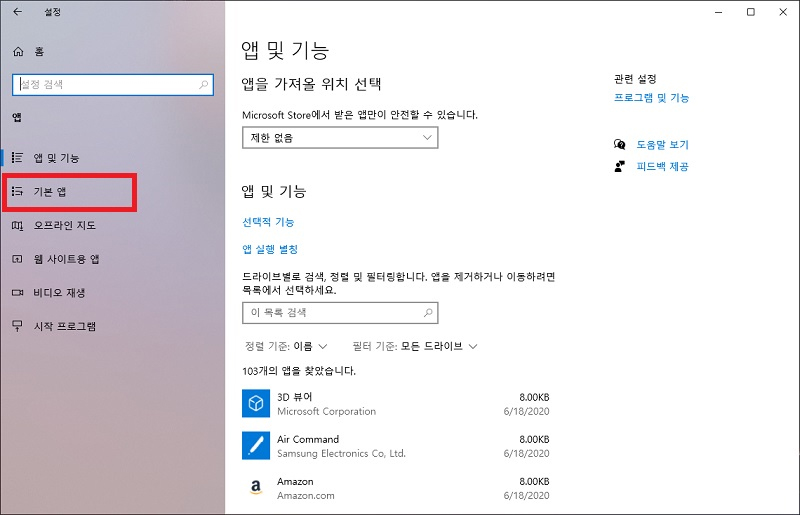Screen dimensions: 800x515
Task: Minimize the 설정 window
Action: click(x=718, y=12)
